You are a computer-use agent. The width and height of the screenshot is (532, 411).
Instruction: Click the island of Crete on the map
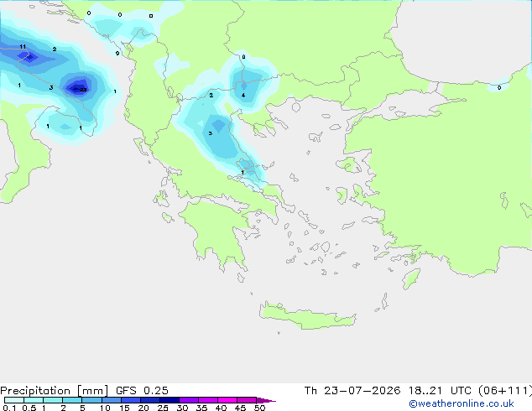[307, 315]
